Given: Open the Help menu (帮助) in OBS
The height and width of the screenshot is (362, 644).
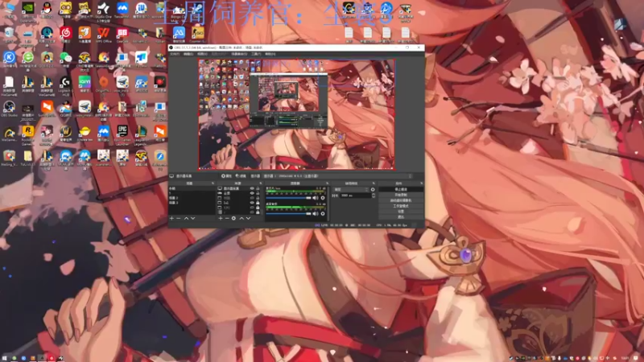Looking at the screenshot, I should pyautogui.click(x=270, y=54).
